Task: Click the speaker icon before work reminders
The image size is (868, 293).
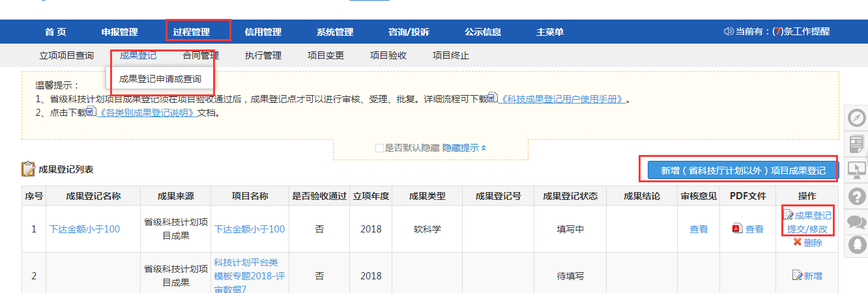Action: pyautogui.click(x=729, y=31)
